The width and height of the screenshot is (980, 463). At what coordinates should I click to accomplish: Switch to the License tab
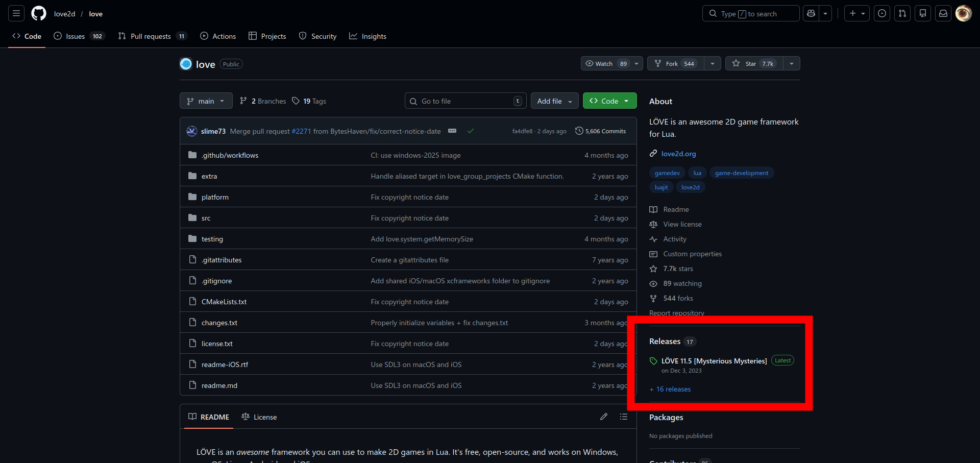tap(259, 417)
